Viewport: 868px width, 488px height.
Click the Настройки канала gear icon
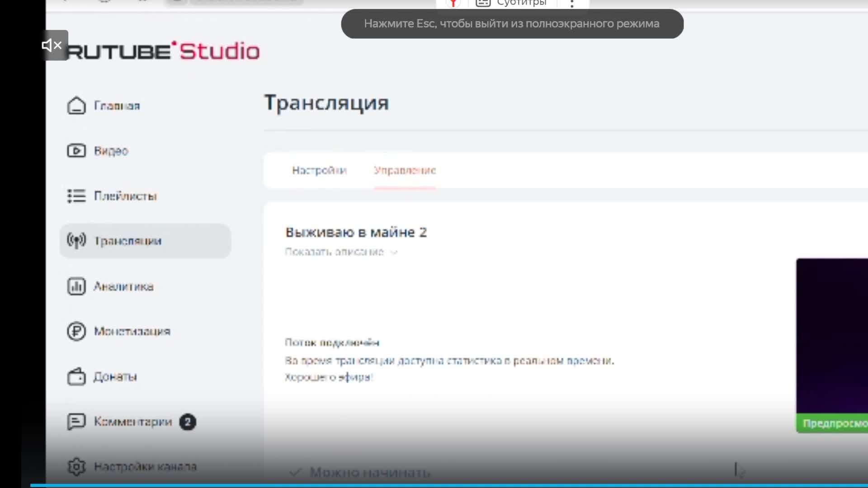76,466
